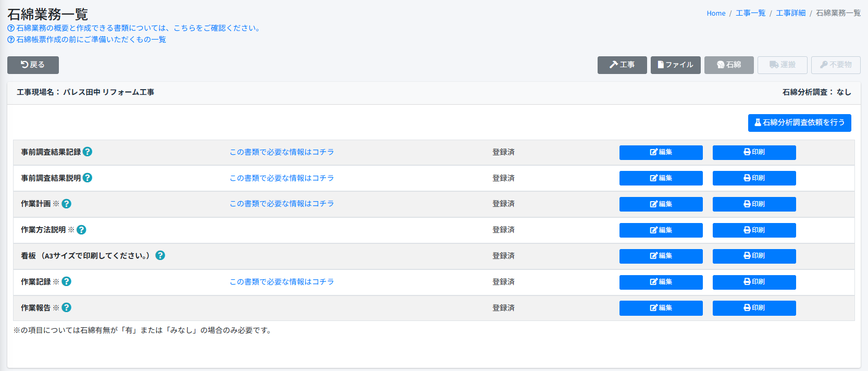This screenshot has width=868, height=371.
Task: Open the 工事 tab button
Action: [x=622, y=65]
